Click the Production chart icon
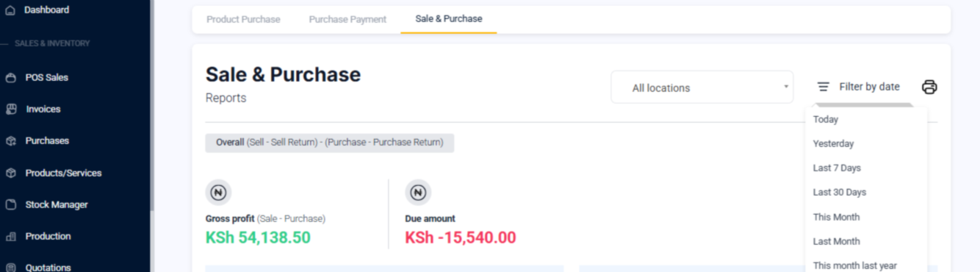 10,236
